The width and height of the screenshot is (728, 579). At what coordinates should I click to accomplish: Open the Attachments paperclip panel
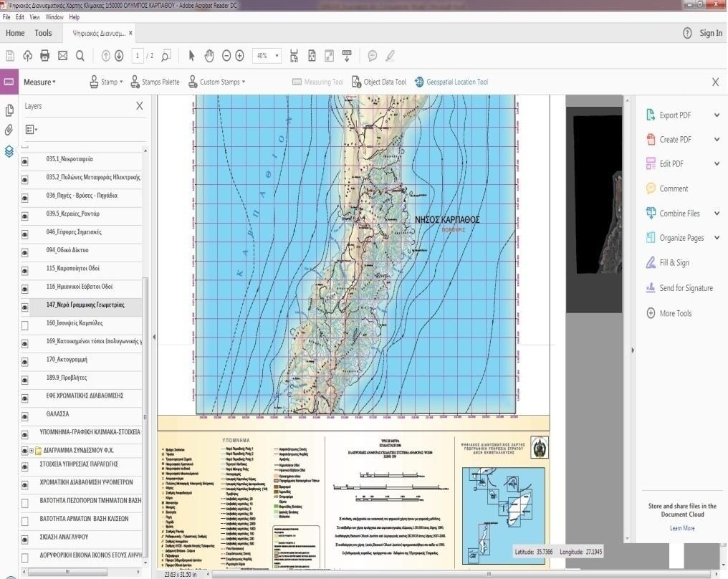click(9, 130)
